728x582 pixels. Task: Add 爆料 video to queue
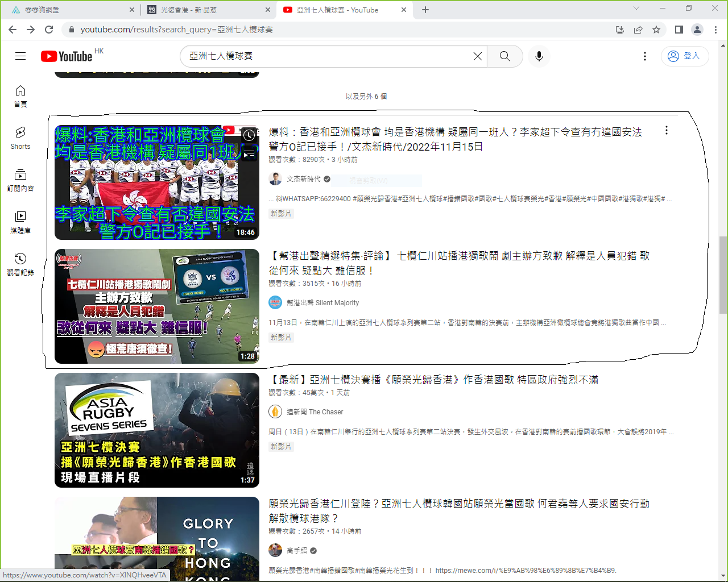(249, 153)
